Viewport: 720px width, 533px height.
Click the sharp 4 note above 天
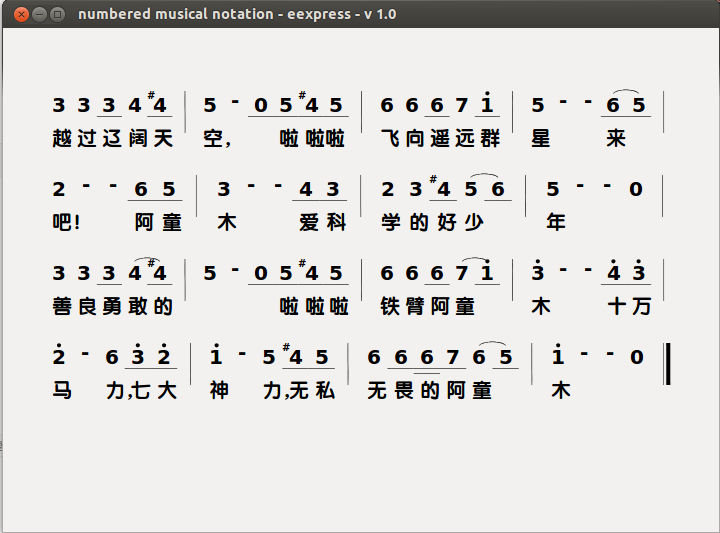(x=157, y=103)
